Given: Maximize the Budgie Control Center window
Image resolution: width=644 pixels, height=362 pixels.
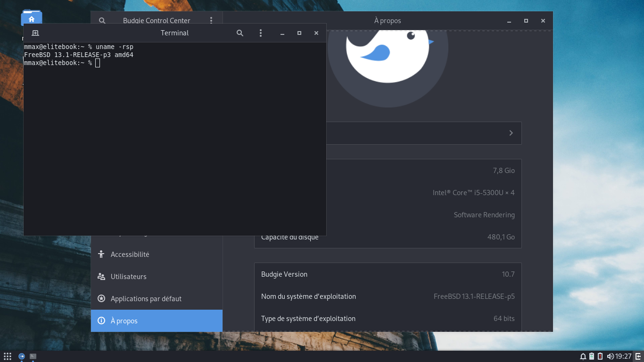Looking at the screenshot, I should (x=526, y=21).
